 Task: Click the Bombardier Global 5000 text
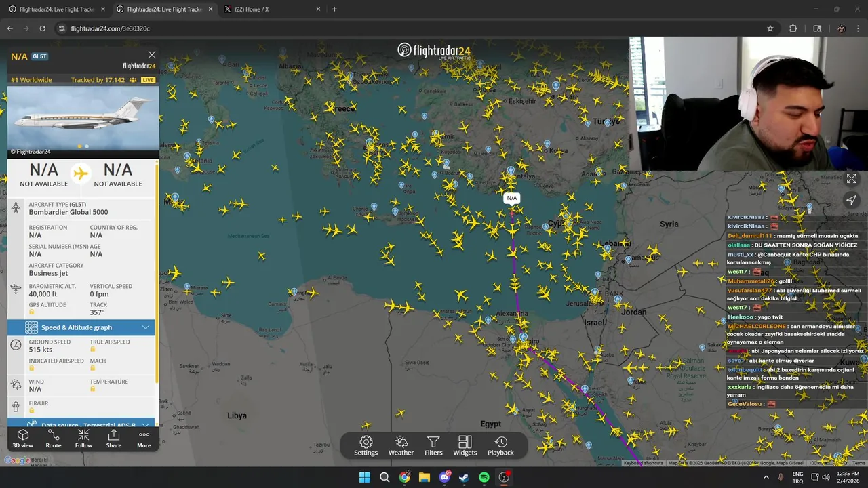68,212
